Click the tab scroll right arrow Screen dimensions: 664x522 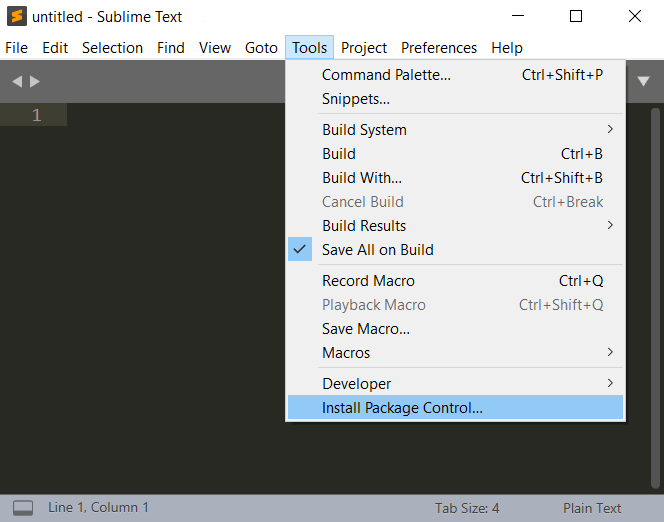coord(35,81)
